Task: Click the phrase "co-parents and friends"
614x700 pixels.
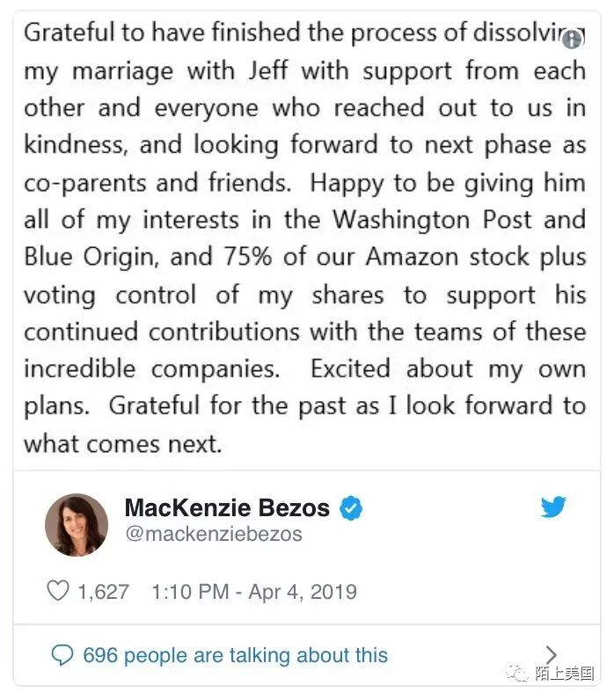Action: click(157, 182)
